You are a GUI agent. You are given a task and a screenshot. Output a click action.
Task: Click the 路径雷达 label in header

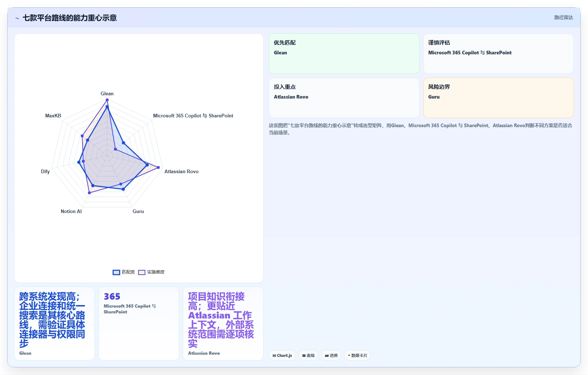pyautogui.click(x=563, y=17)
